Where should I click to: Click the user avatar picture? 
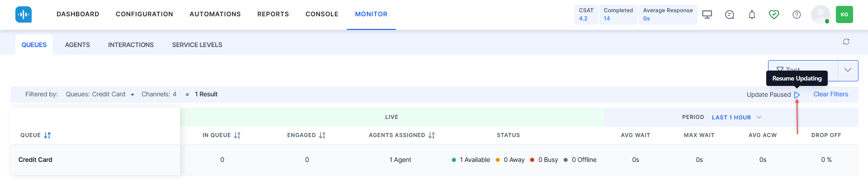(x=821, y=14)
